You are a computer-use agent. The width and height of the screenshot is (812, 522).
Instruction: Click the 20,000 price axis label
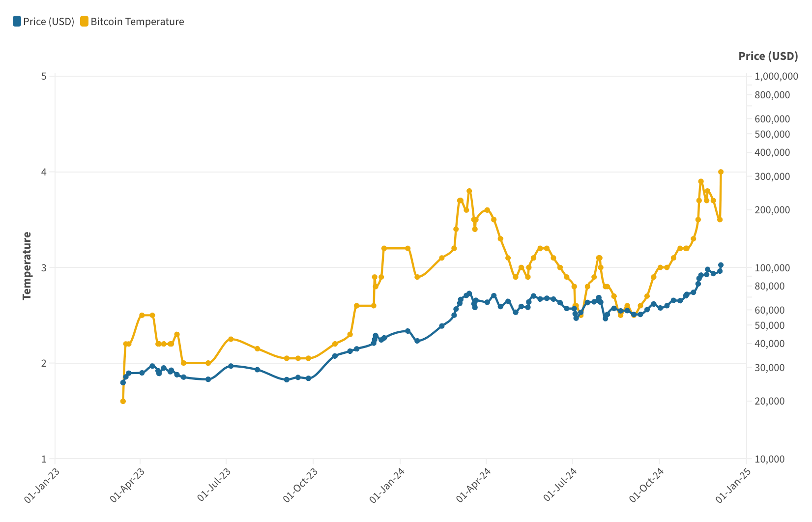[x=772, y=401]
